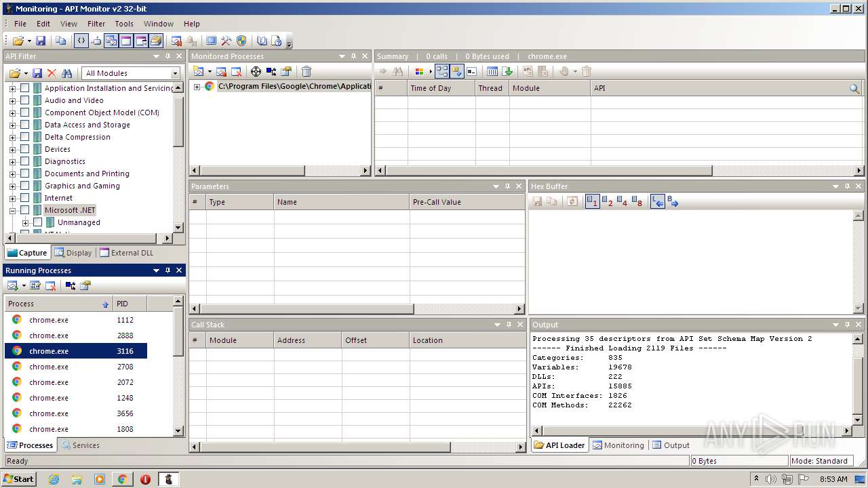Open the API Filter panel dropdown arrow
The image size is (868, 488).
[156, 56]
